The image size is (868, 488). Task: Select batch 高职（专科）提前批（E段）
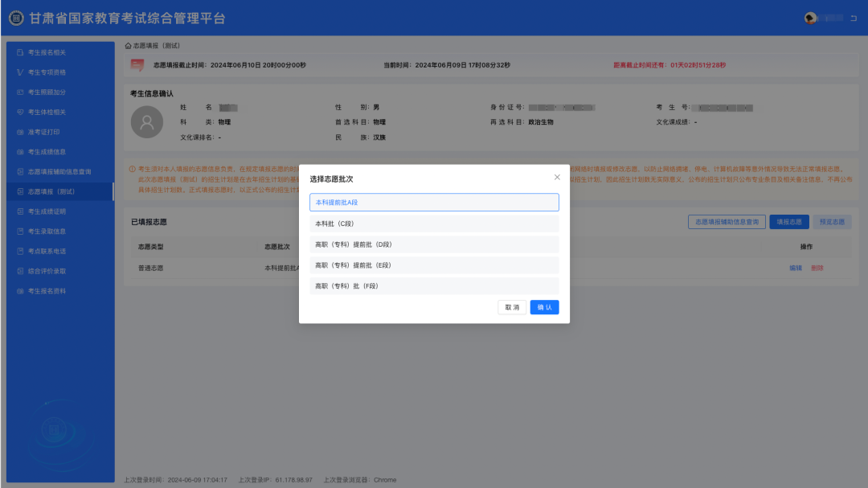pos(434,265)
